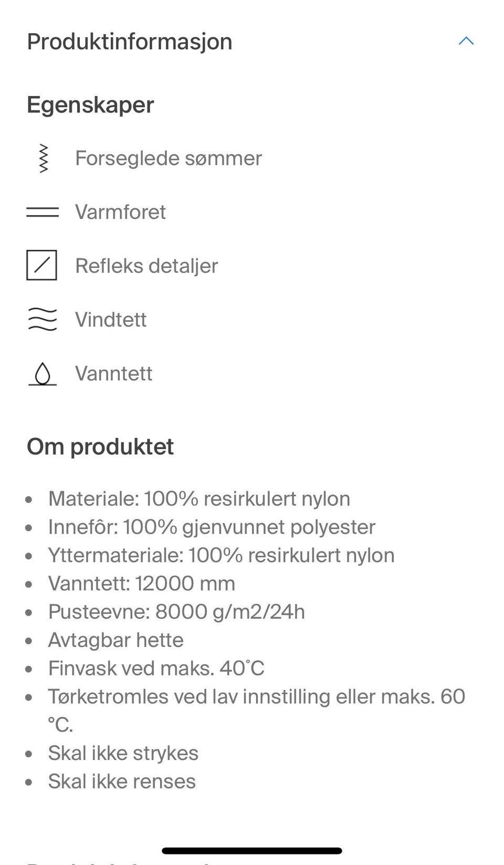Screen dimensions: 504x865
Task: Tap the Vindtett wavy lines icon
Action: click(42, 319)
